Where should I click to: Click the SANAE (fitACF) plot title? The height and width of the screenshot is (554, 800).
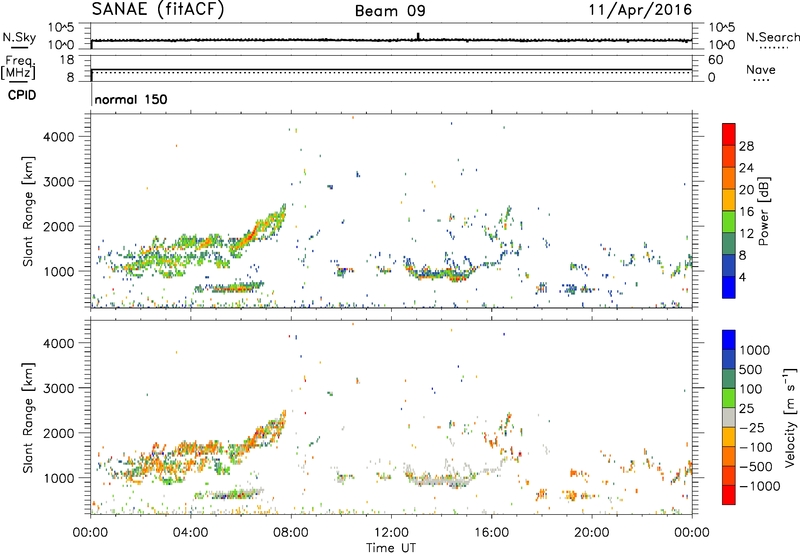point(158,9)
